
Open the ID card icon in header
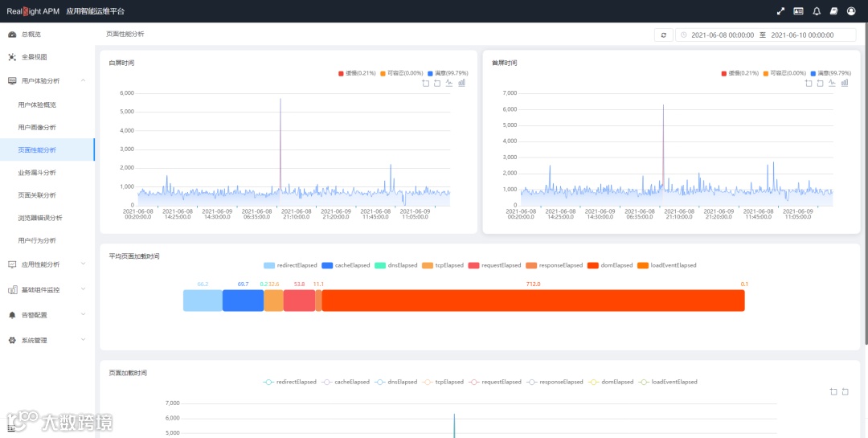point(798,11)
